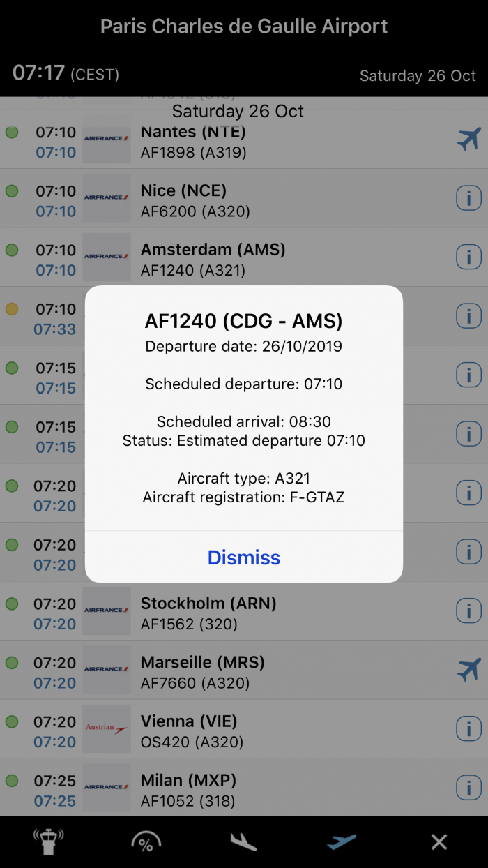
Task: Select the departures takeoff plane tab
Action: (342, 842)
